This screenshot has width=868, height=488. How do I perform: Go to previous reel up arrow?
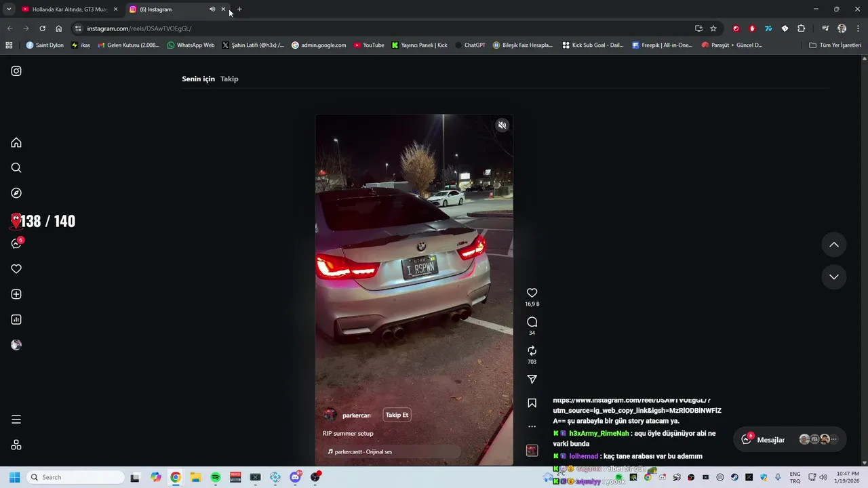pyautogui.click(x=834, y=245)
